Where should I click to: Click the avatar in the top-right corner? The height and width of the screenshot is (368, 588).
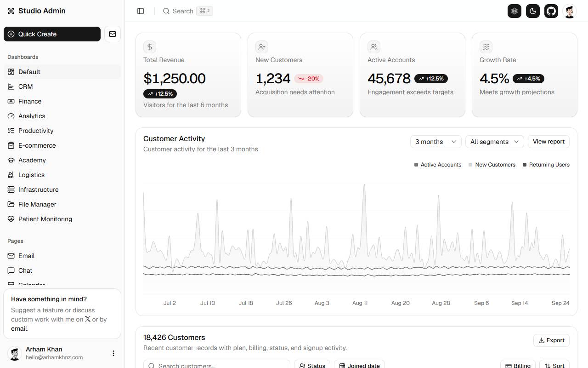(x=570, y=11)
